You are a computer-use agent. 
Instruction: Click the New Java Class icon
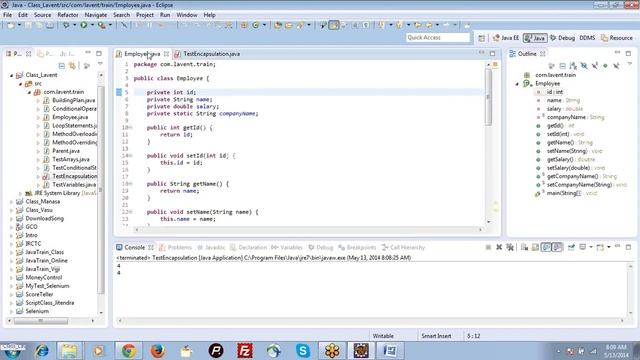pos(256,25)
